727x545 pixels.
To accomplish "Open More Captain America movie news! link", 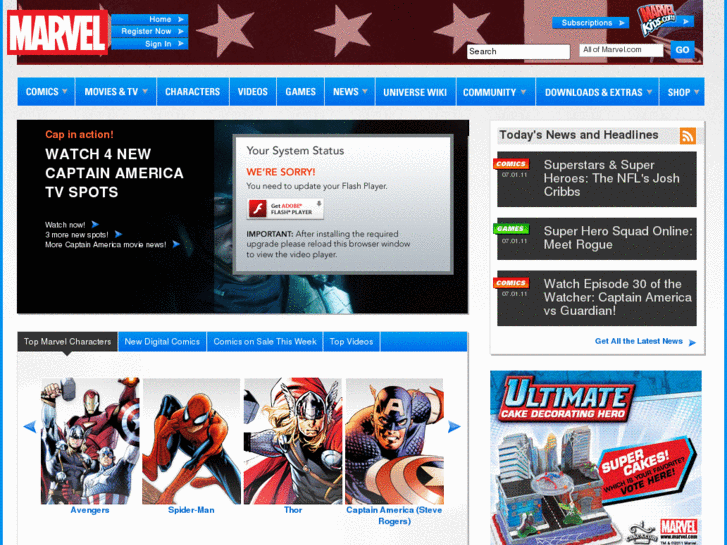I will pos(106,244).
